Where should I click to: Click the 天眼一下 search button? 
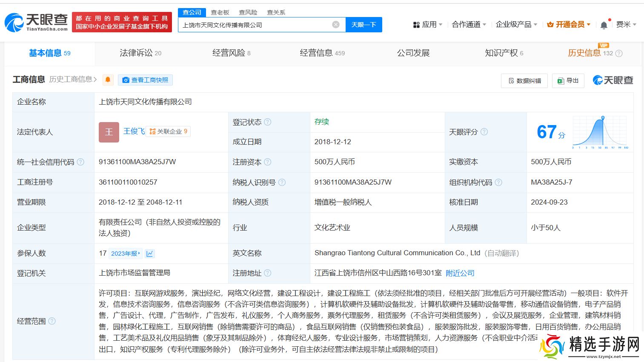click(x=364, y=24)
